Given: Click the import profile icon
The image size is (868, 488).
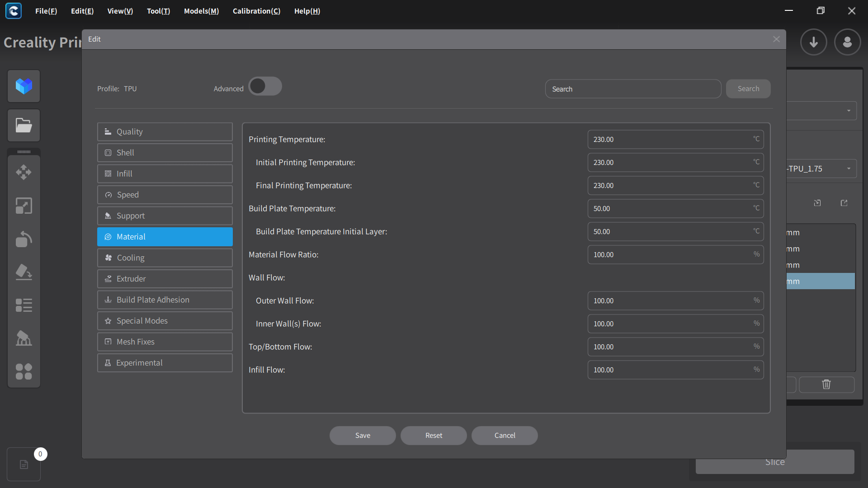Looking at the screenshot, I should [x=817, y=203].
